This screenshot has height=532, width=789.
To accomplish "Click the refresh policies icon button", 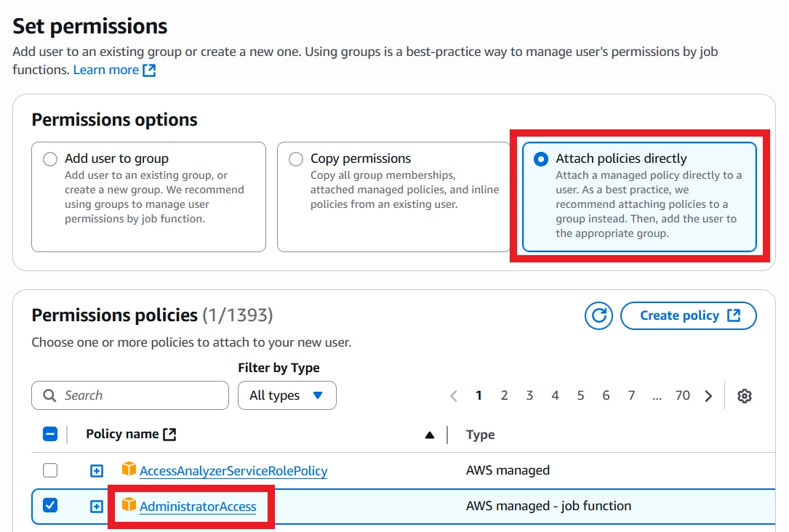I will (x=599, y=315).
